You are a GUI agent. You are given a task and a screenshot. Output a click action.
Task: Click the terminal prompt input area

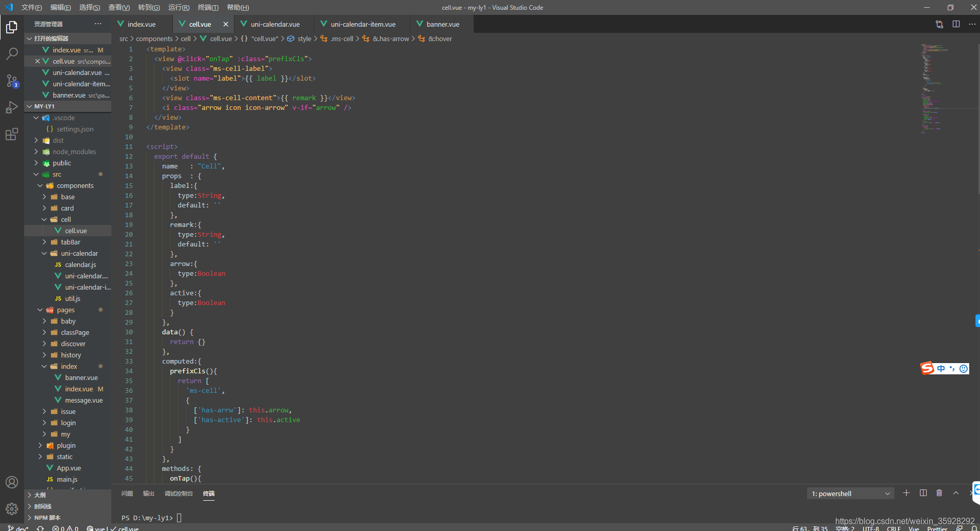tap(179, 518)
